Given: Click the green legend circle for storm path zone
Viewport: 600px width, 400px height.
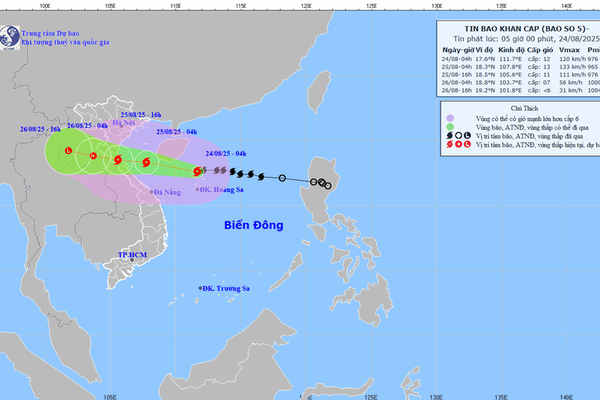Looking at the screenshot, I should click(x=450, y=127).
